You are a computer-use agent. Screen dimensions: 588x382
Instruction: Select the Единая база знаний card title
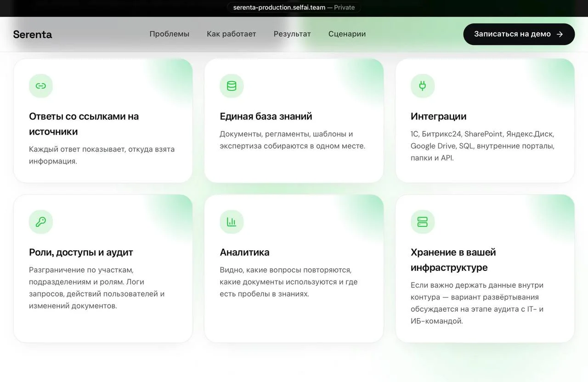click(x=266, y=117)
